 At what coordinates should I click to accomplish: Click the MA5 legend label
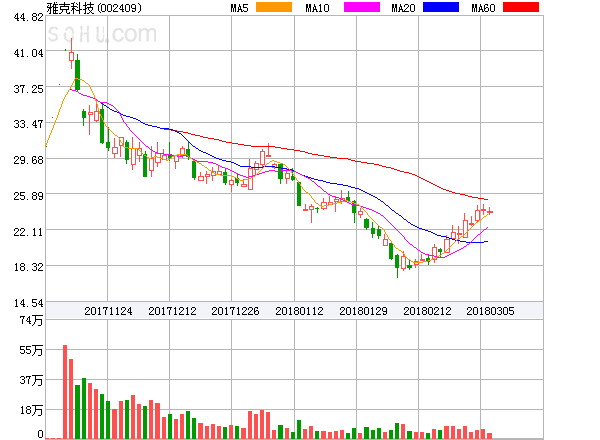(239, 8)
